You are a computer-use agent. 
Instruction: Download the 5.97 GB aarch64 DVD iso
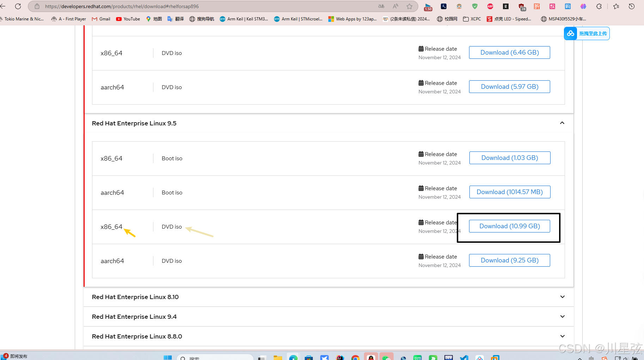509,87
